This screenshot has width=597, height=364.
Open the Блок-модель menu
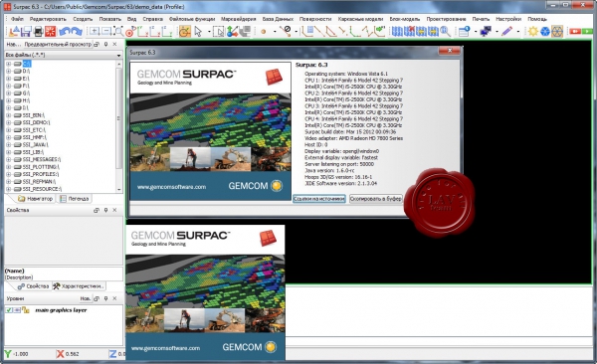404,19
